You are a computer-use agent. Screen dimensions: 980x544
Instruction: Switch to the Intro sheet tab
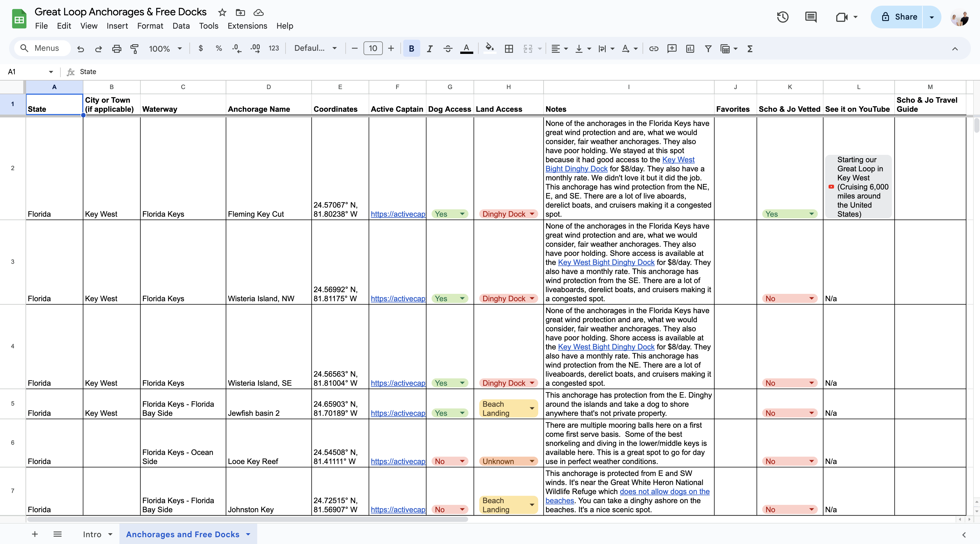pos(92,534)
